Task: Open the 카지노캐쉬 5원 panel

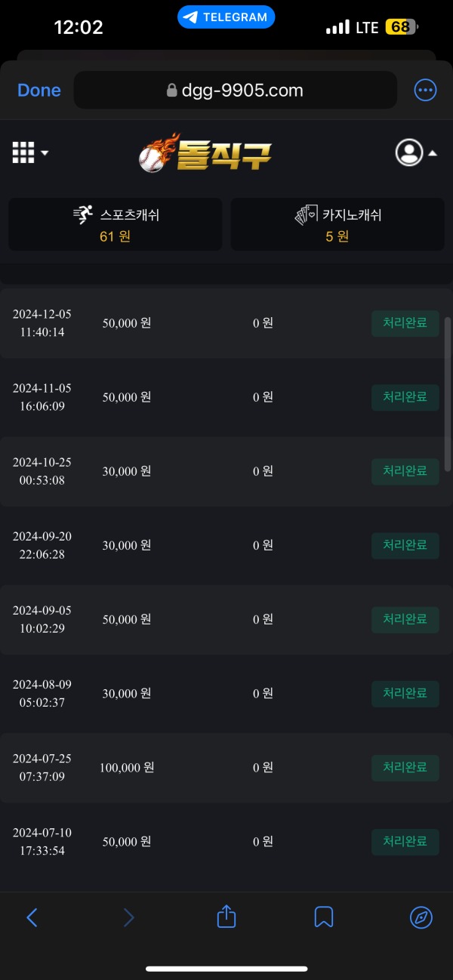Action: point(337,223)
